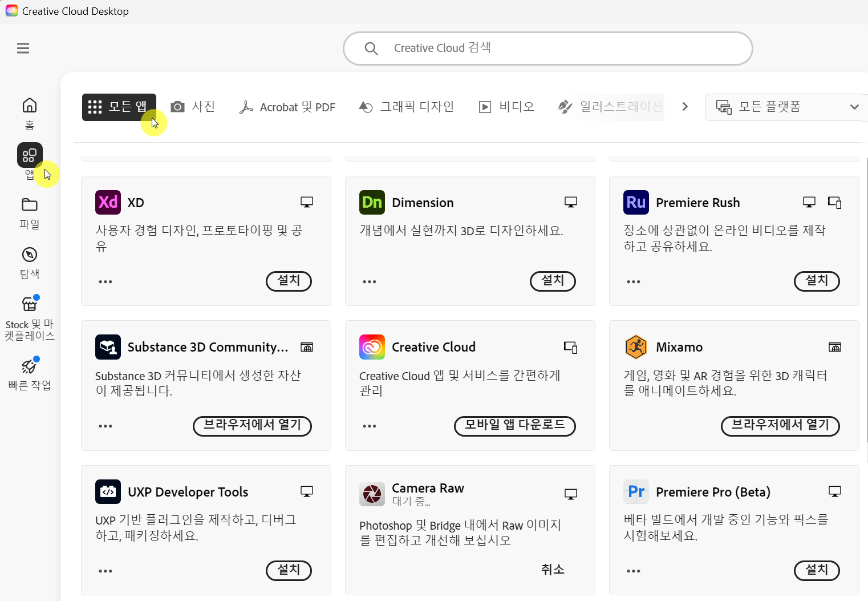Click desktop icon on UXP Developer Tools card
This screenshot has width=868, height=601.
pos(307,491)
